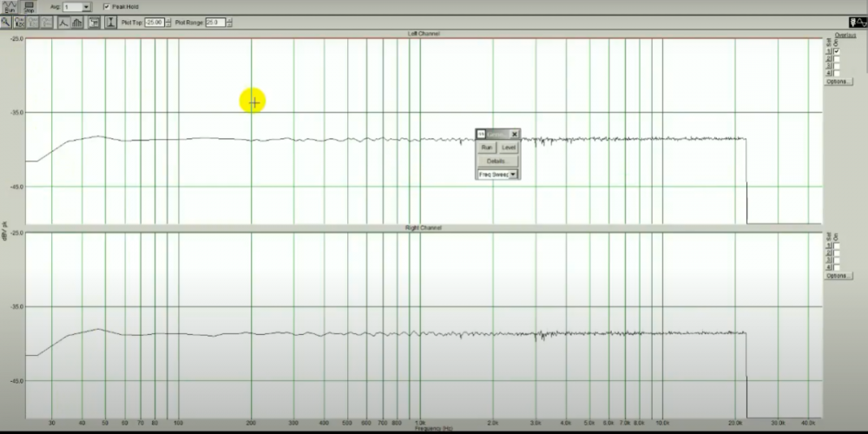Image resolution: width=868 pixels, height=434 pixels.
Task: Select the magnifier zoom tool
Action: coord(6,22)
